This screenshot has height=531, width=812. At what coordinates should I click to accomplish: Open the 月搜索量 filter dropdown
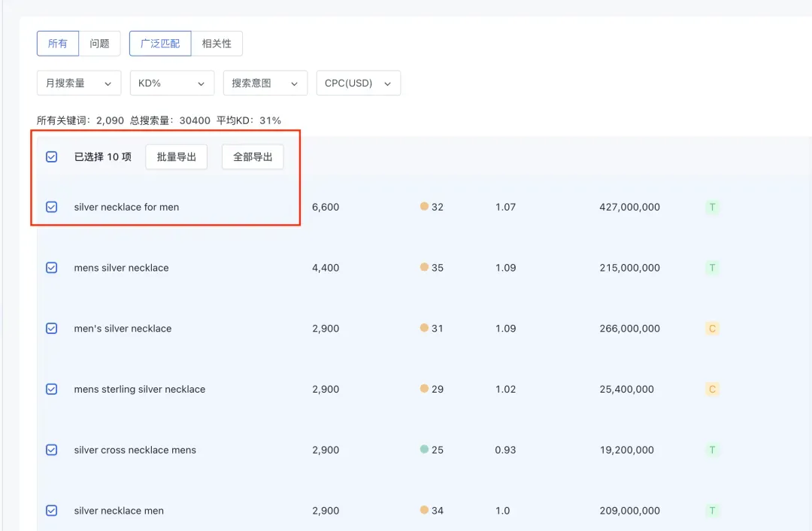pos(78,83)
